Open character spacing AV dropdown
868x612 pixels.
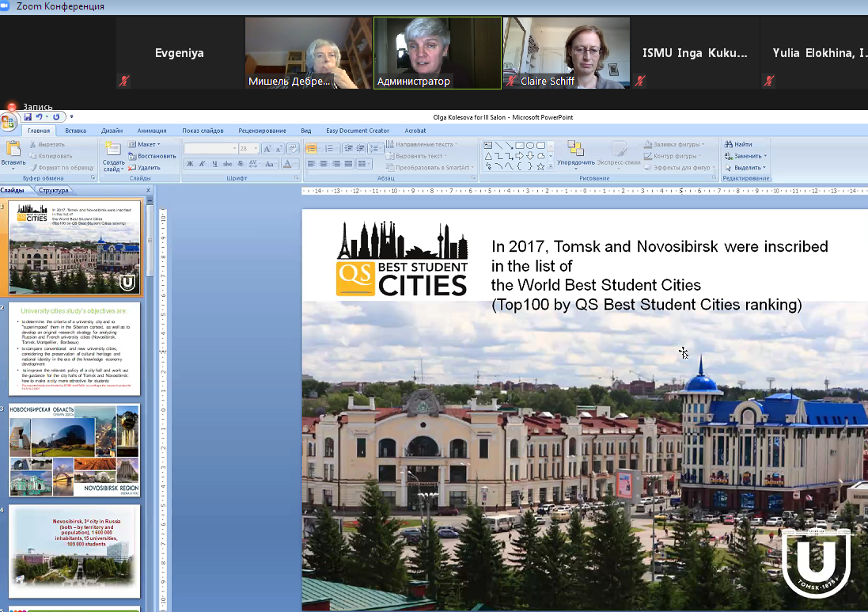point(253,163)
